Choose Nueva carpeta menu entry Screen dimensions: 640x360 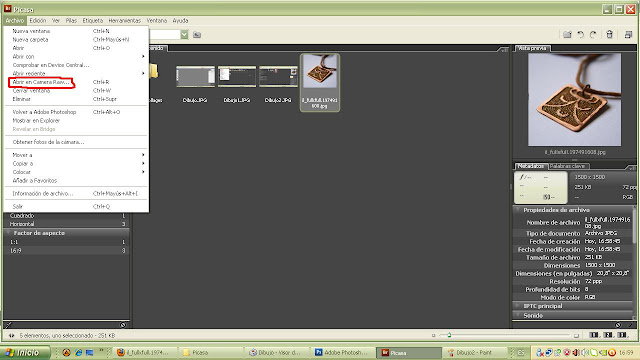coord(76,40)
